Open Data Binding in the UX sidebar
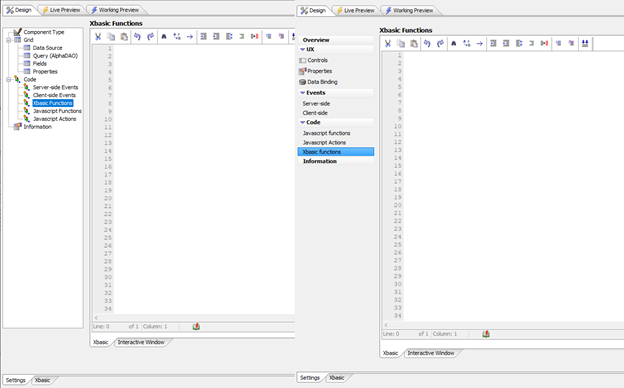The width and height of the screenshot is (624, 388). tap(322, 82)
